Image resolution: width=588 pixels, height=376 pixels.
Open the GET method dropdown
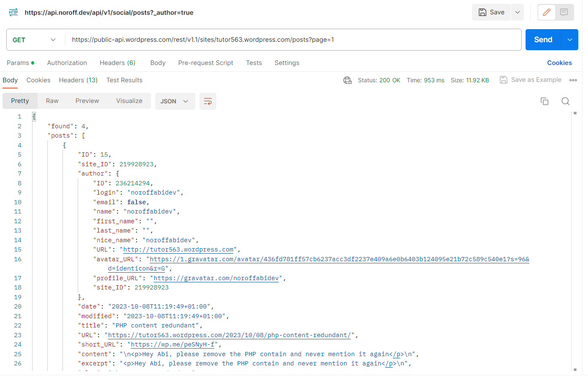click(x=35, y=40)
